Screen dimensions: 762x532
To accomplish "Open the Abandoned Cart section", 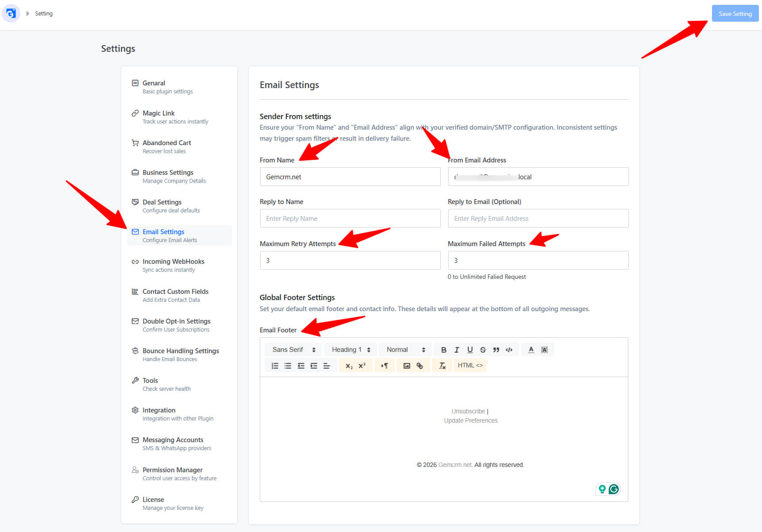I will (x=179, y=146).
